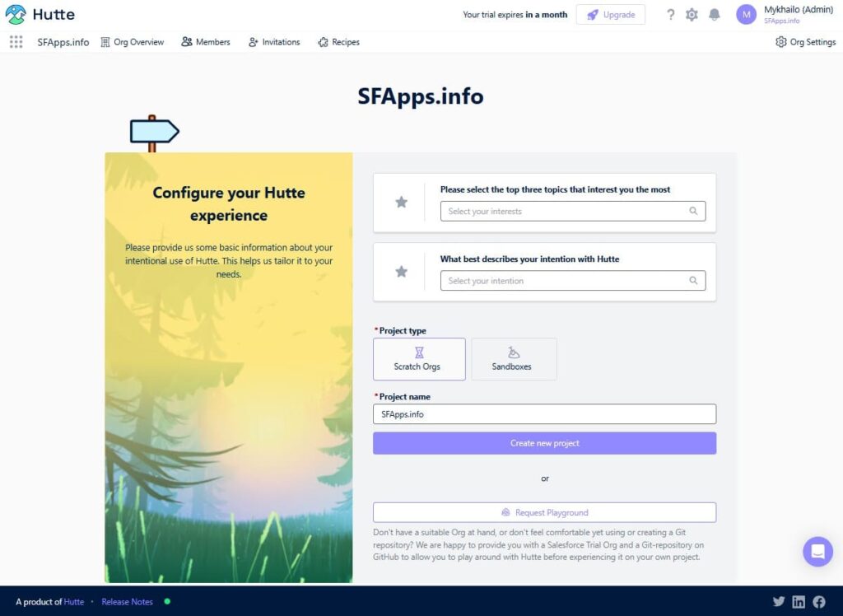Click the 'Project type' label
Viewport: 843px width, 616px height.
click(403, 330)
